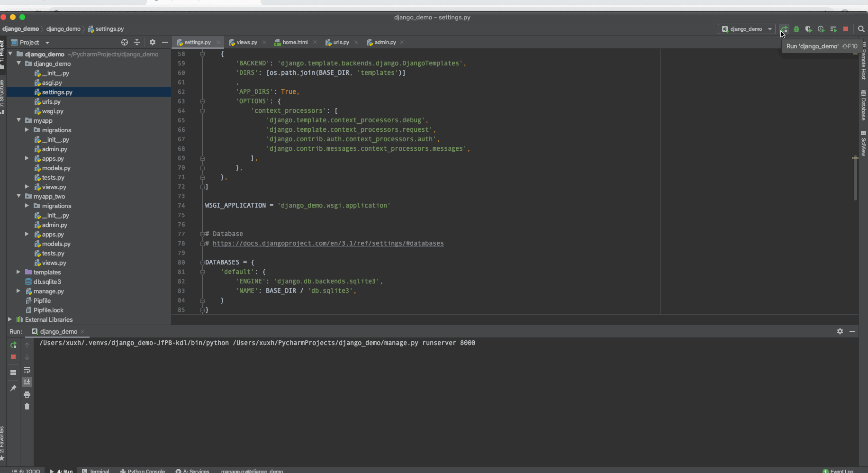This screenshot has height=473, width=868.
Task: Run django_demo with Coverage
Action: [809, 29]
